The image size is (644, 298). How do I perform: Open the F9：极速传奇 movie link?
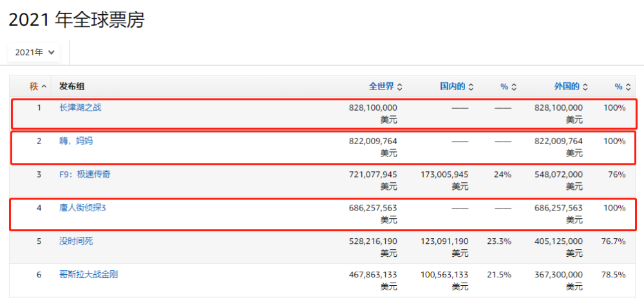point(84,174)
